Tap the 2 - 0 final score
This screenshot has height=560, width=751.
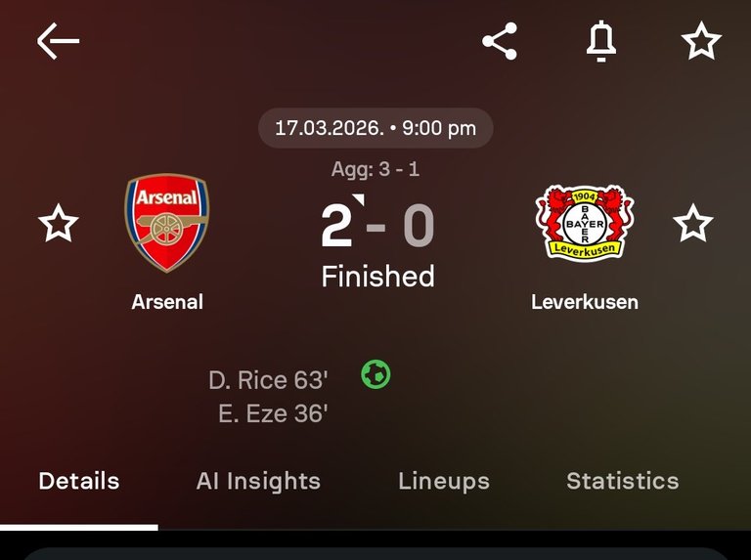(376, 226)
